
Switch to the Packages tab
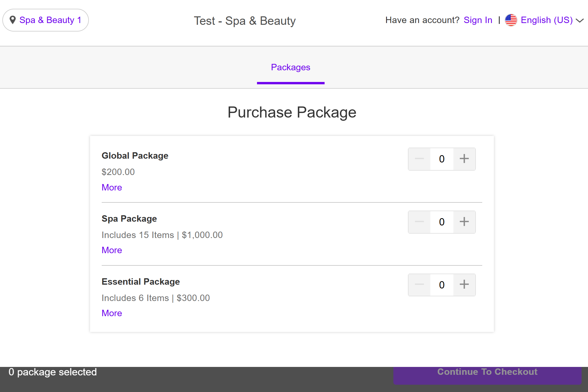tap(291, 67)
